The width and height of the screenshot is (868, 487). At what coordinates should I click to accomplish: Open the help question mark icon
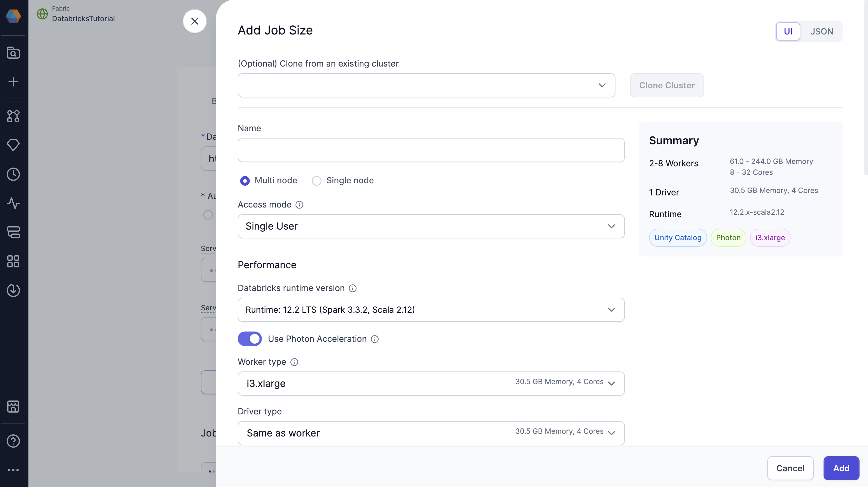14,441
